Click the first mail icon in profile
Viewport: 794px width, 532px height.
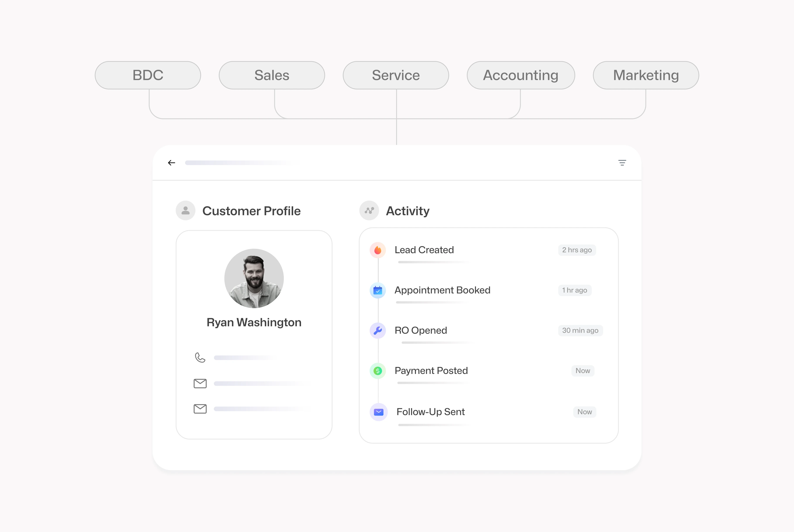(200, 383)
